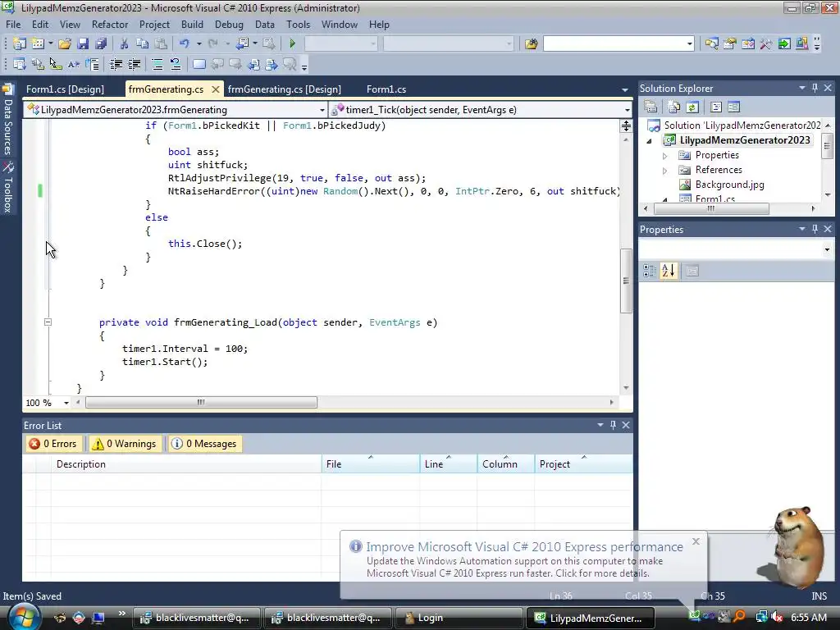840x630 pixels.
Task: Sort Error List by Description column
Action: tap(186, 464)
